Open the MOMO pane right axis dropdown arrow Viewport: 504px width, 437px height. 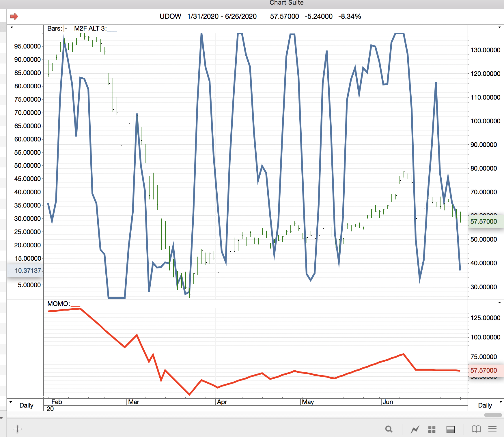(499, 303)
